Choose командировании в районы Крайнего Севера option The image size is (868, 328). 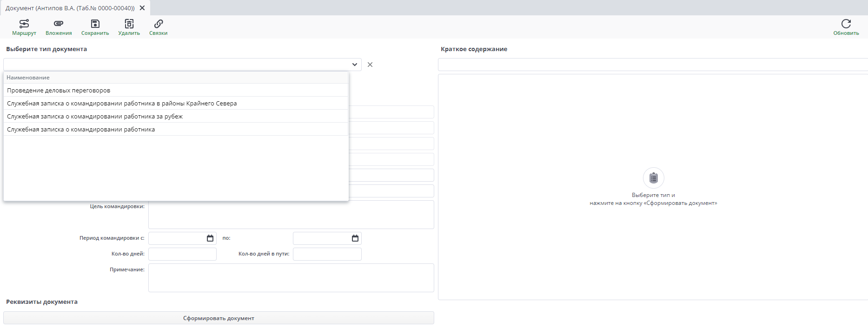122,103
